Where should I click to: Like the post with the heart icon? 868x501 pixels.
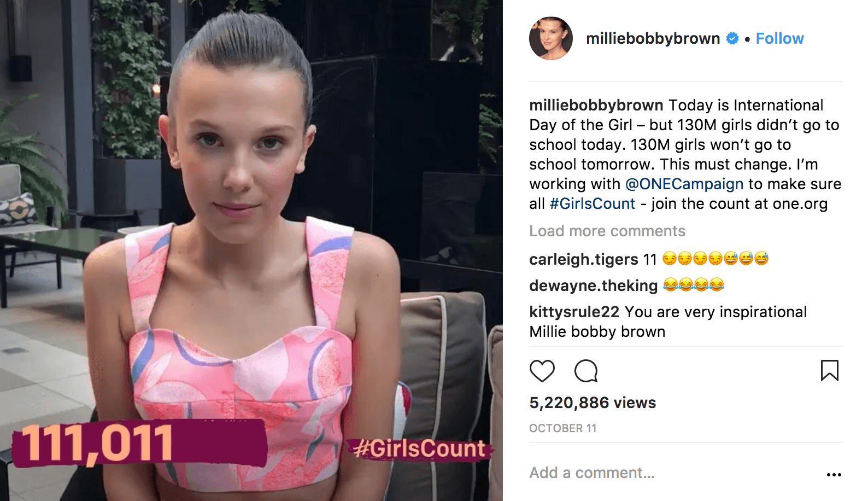542,371
